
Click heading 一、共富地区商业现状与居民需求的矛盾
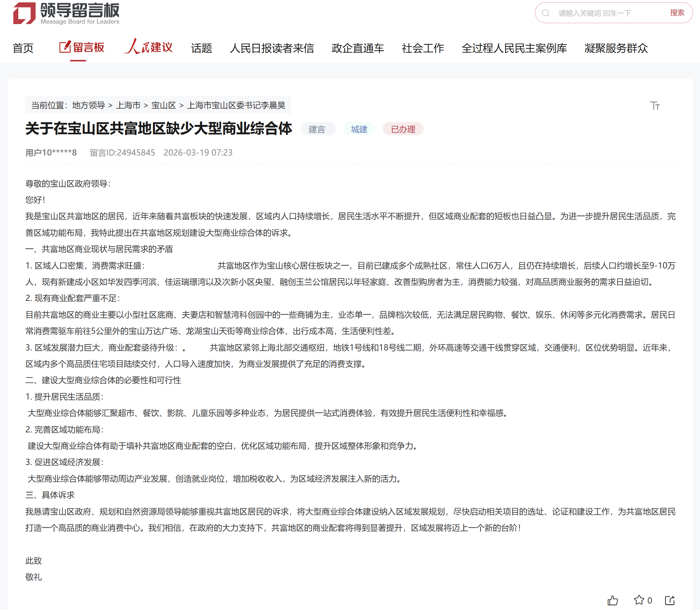99,249
